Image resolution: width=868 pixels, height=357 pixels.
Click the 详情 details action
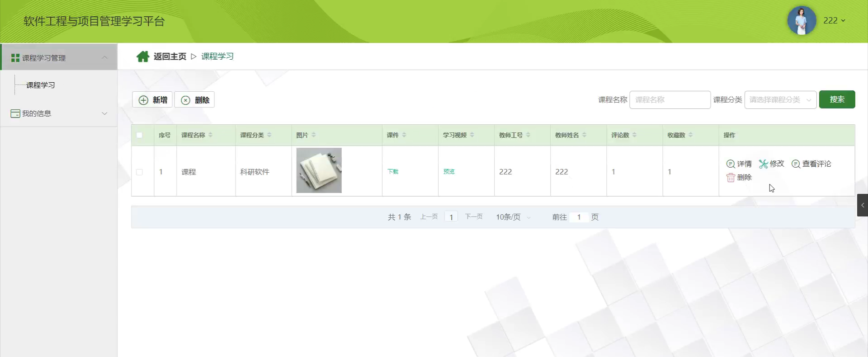tap(739, 164)
